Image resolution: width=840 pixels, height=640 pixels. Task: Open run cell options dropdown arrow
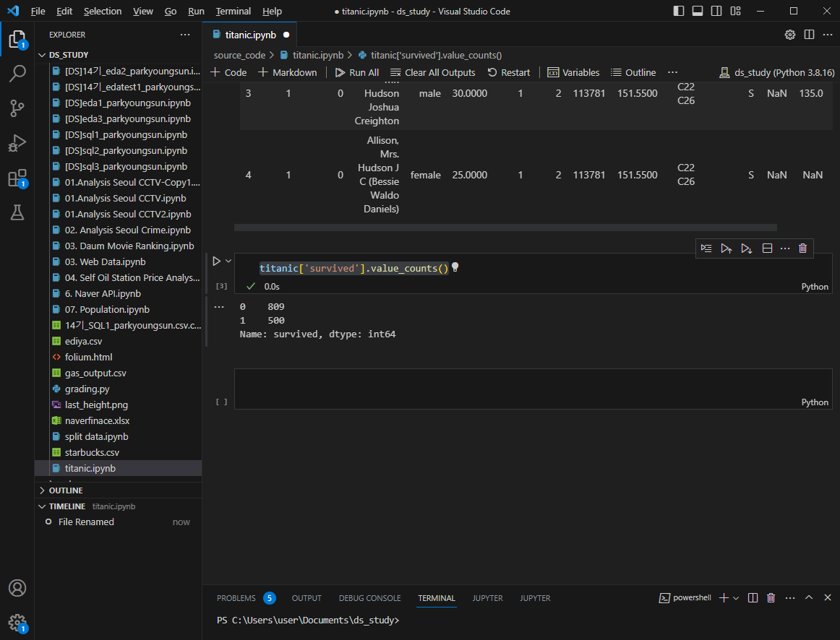[x=228, y=261]
